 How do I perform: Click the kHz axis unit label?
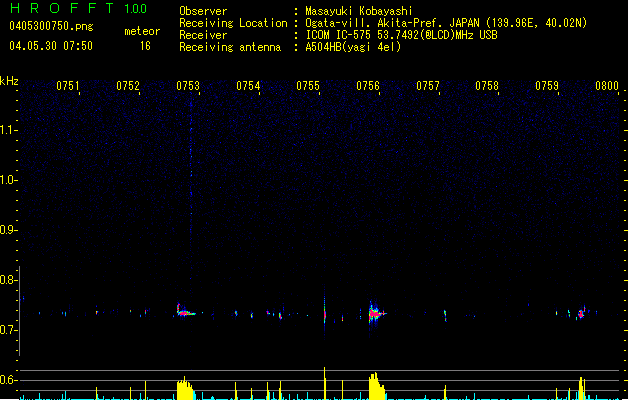pyautogui.click(x=9, y=81)
